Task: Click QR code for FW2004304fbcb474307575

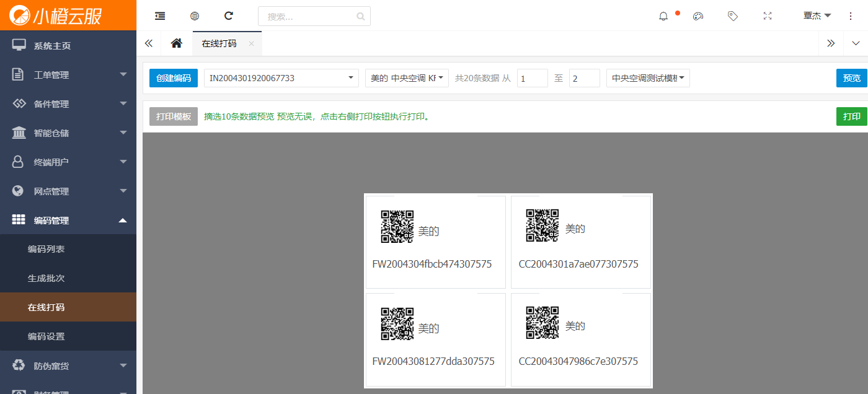Action: (x=397, y=227)
